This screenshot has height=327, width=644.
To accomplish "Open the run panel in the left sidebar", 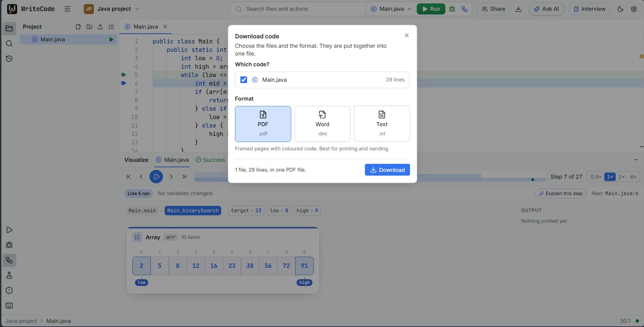I will (9, 230).
